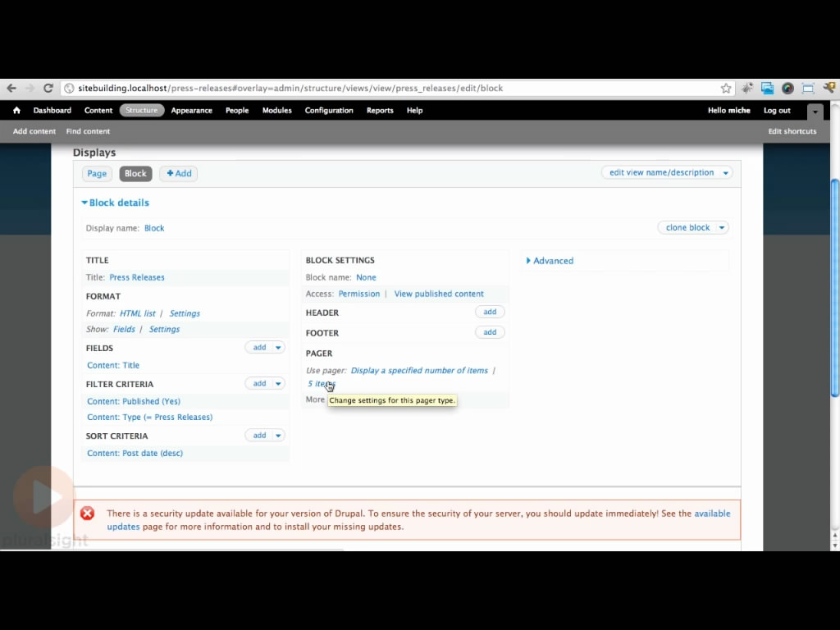Image resolution: width=840 pixels, height=630 pixels.
Task: Edit Content: Post date (desc) sort
Action: (135, 453)
